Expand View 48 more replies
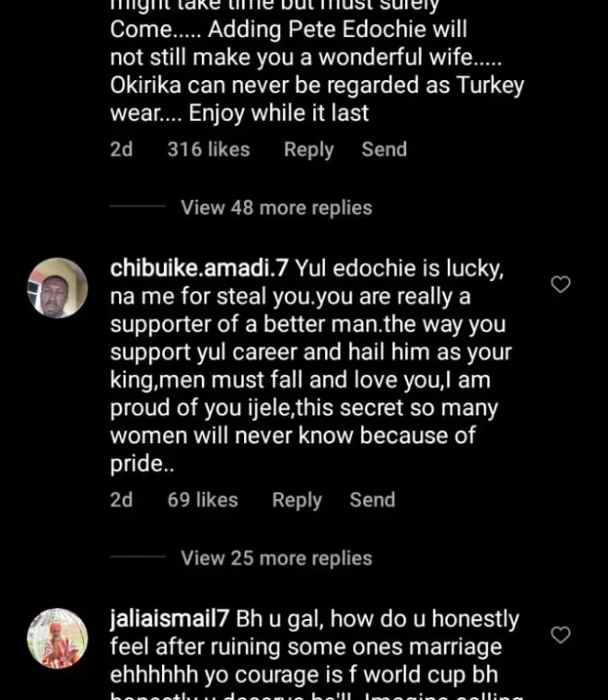This screenshot has width=608, height=700. (x=276, y=207)
